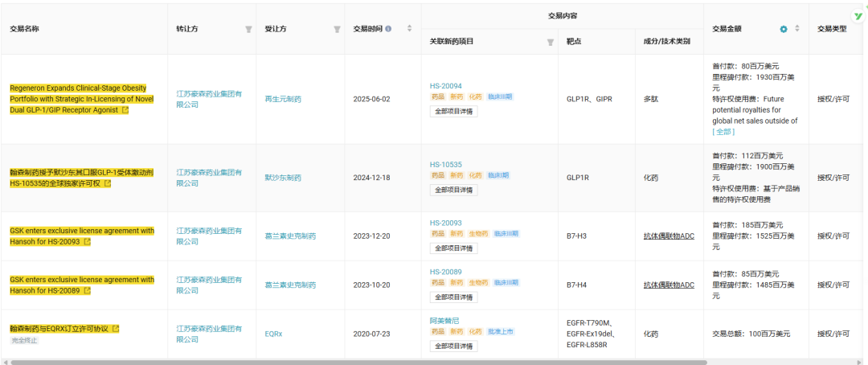Open filter icon in 转让方 column header
868x365 pixels.
(248, 30)
